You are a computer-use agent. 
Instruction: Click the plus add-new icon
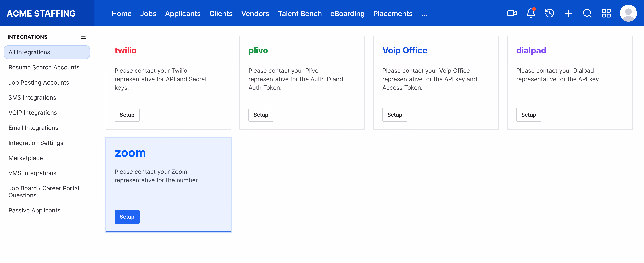[568, 13]
